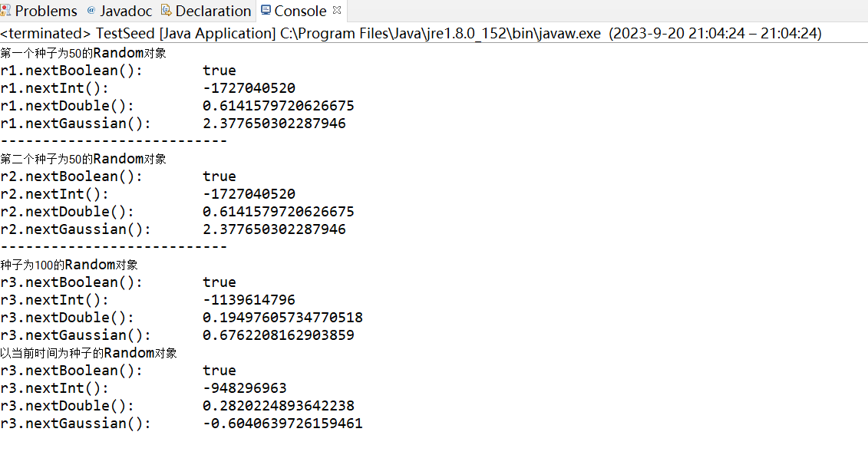Click the Declaration view document icon
The height and width of the screenshot is (455, 868).
click(x=166, y=11)
